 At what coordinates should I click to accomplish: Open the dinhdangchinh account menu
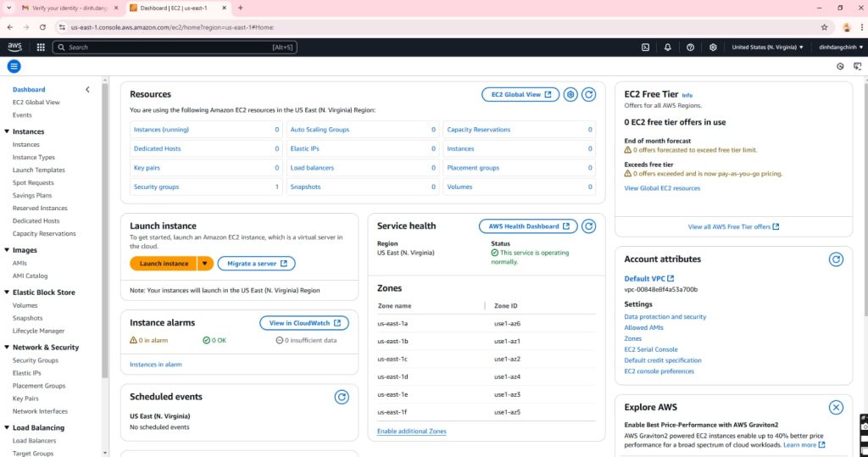click(x=841, y=47)
